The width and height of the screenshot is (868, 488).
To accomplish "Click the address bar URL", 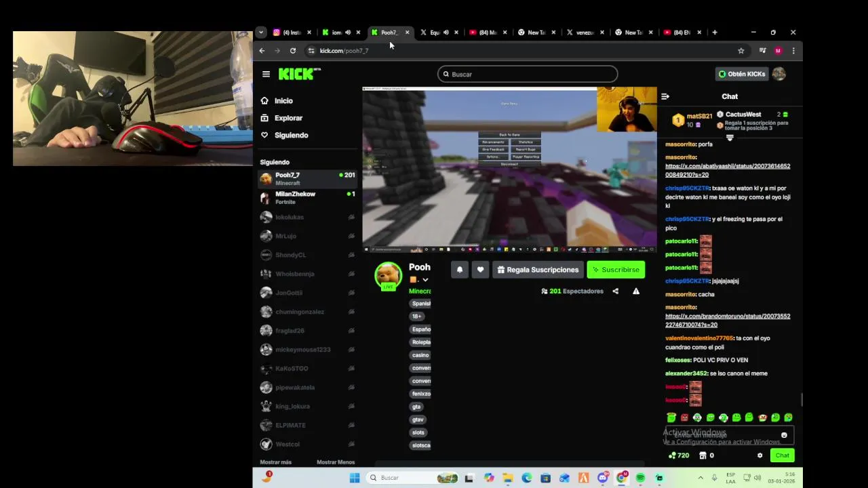I will coord(344,51).
